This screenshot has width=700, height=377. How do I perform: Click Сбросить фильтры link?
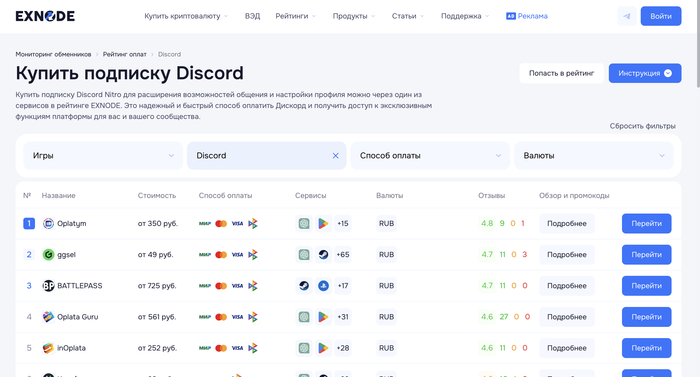coord(642,126)
